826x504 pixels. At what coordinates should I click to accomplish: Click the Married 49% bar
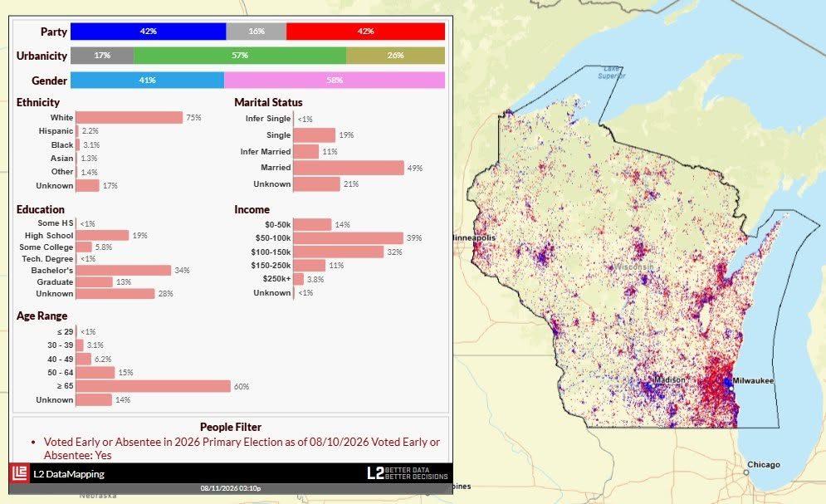pyautogui.click(x=349, y=168)
